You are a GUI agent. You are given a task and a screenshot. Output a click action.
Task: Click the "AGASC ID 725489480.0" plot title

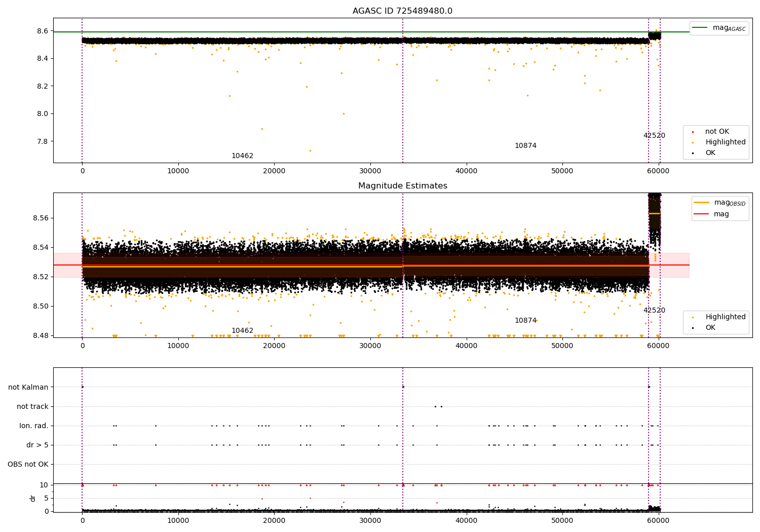[402, 11]
